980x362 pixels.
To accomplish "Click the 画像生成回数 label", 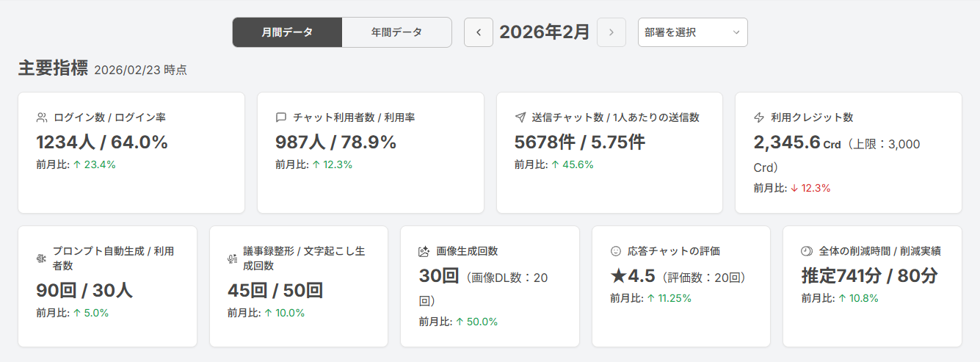I will click(x=467, y=251).
